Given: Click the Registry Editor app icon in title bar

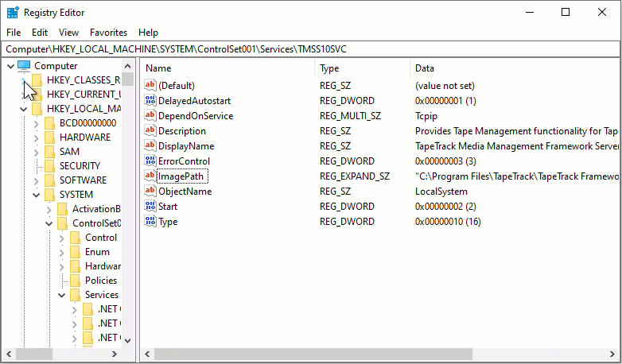Looking at the screenshot, I should pos(13,13).
